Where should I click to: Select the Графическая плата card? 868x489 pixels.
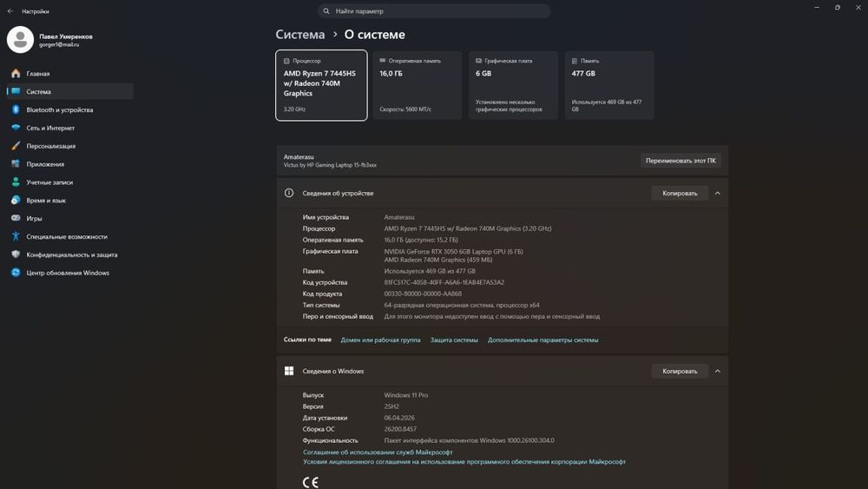coord(513,85)
